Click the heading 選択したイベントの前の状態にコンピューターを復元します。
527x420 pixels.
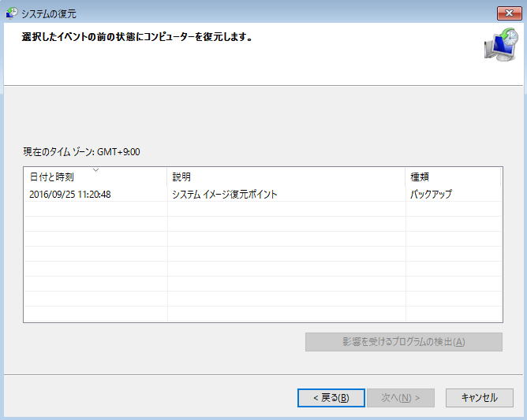(x=137, y=36)
